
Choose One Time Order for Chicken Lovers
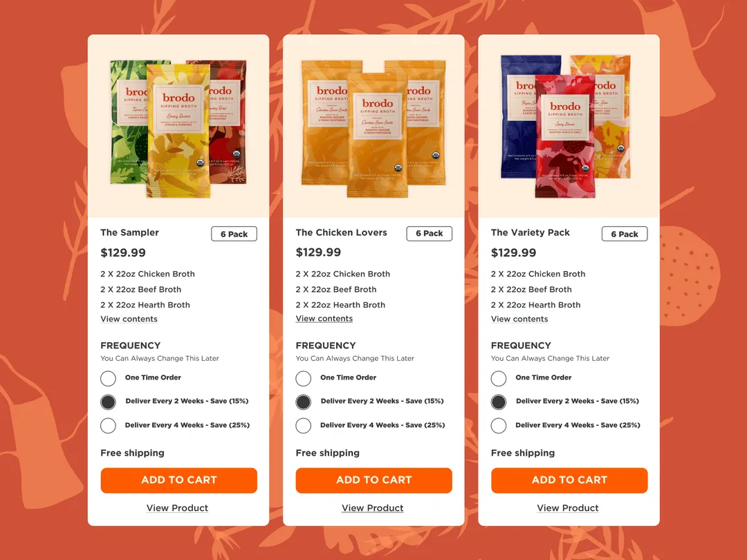(x=304, y=379)
